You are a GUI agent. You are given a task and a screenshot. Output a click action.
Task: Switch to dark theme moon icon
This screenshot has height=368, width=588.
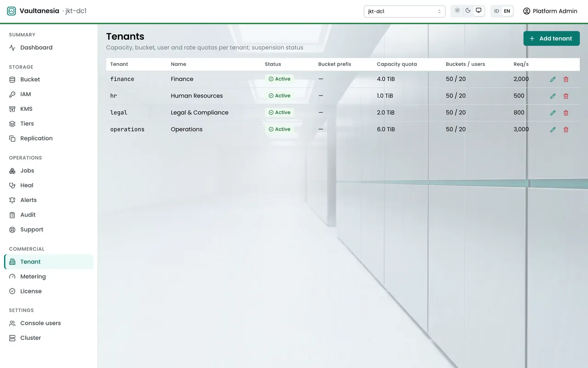pyautogui.click(x=468, y=11)
